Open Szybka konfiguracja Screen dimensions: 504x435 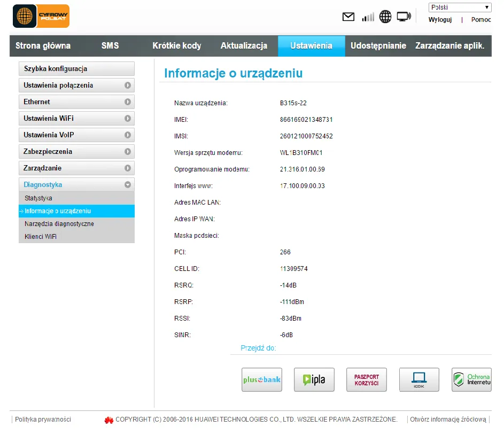[76, 69]
